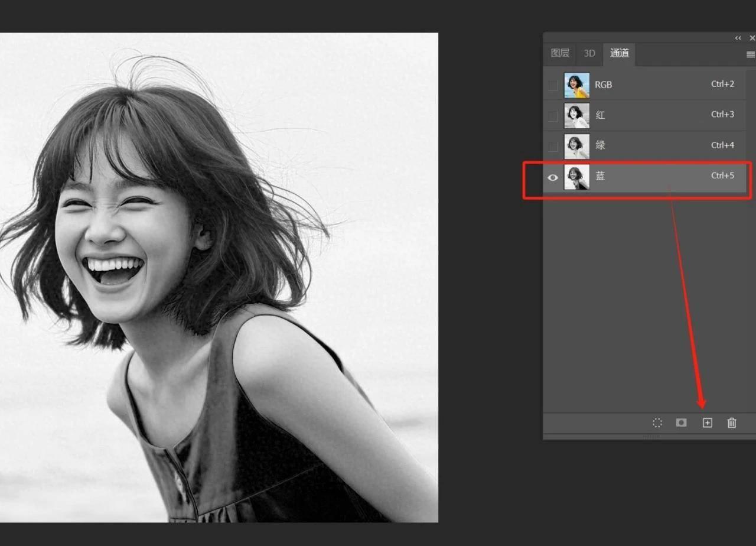Image resolution: width=756 pixels, height=546 pixels.
Task: Collapse the panel with the double-arrow icon
Action: point(738,38)
